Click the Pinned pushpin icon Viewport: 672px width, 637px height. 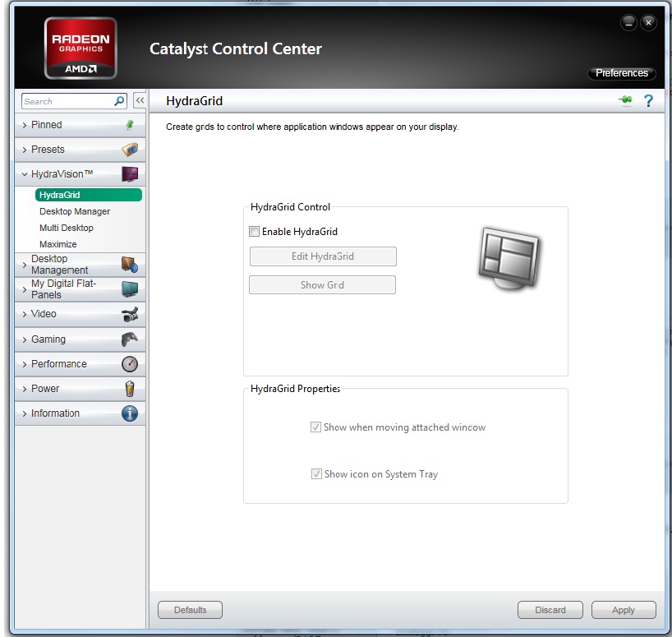pos(130,125)
